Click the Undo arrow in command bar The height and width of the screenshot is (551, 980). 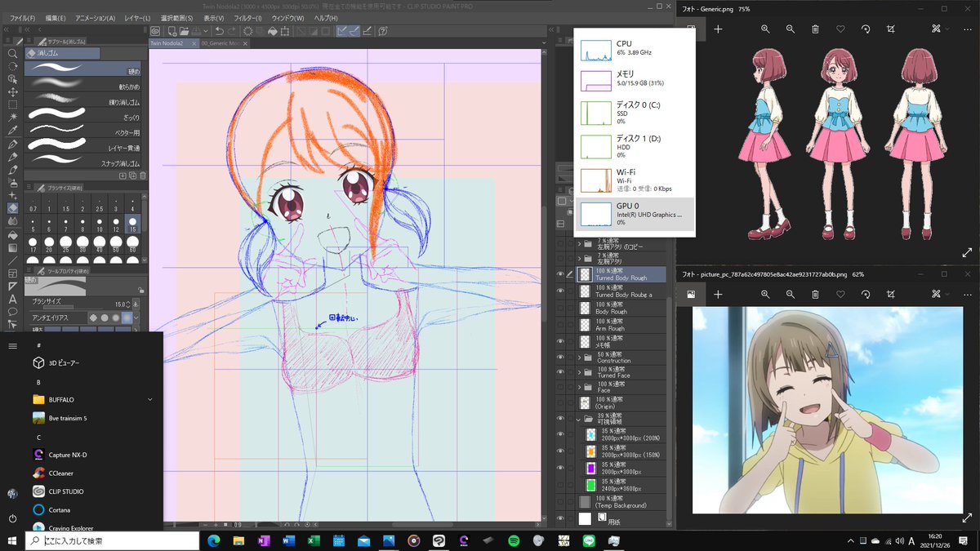click(x=219, y=31)
